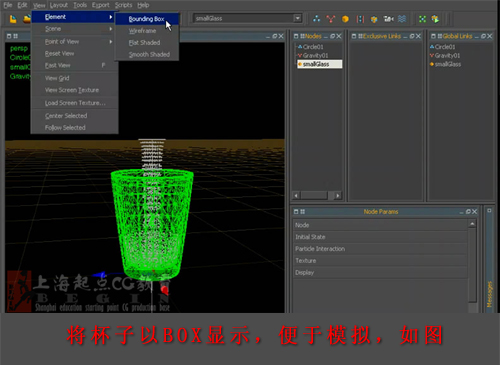Expand the Node parameters section
The image size is (500, 365).
380,225
